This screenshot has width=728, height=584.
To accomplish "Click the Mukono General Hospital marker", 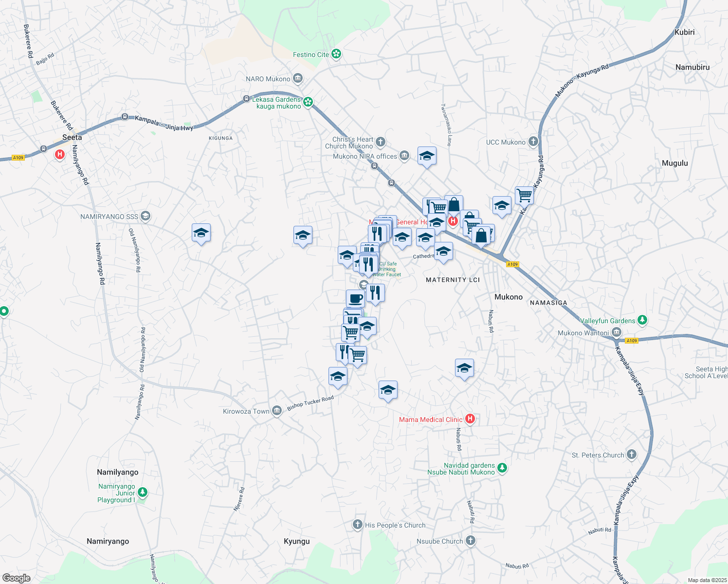I will pyautogui.click(x=453, y=220).
